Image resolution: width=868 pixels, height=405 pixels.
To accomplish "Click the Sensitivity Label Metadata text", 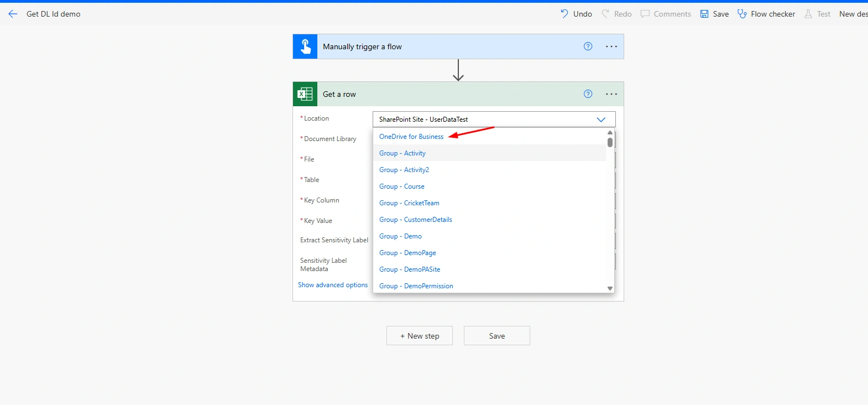I will click(323, 264).
